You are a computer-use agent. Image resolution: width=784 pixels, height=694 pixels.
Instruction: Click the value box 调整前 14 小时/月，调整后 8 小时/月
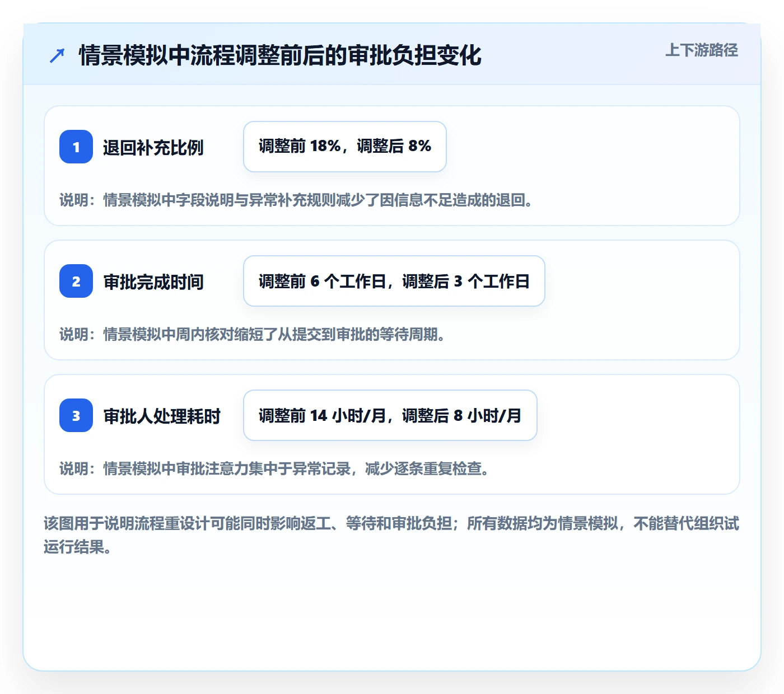(x=390, y=415)
